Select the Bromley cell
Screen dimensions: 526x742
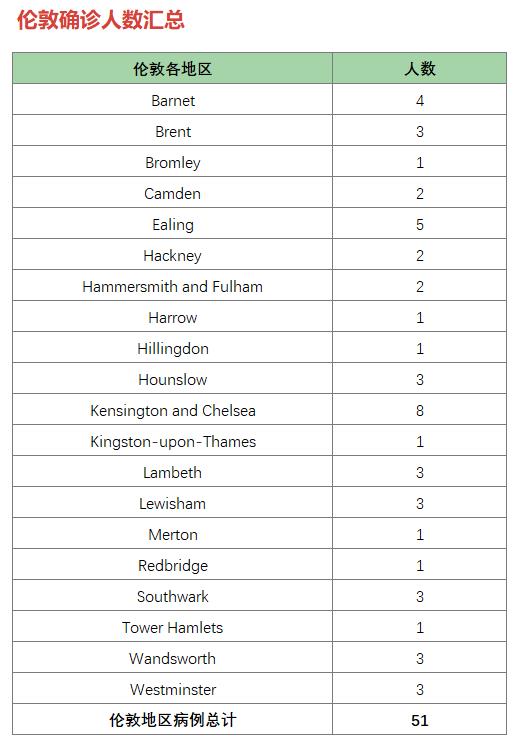coord(173,162)
